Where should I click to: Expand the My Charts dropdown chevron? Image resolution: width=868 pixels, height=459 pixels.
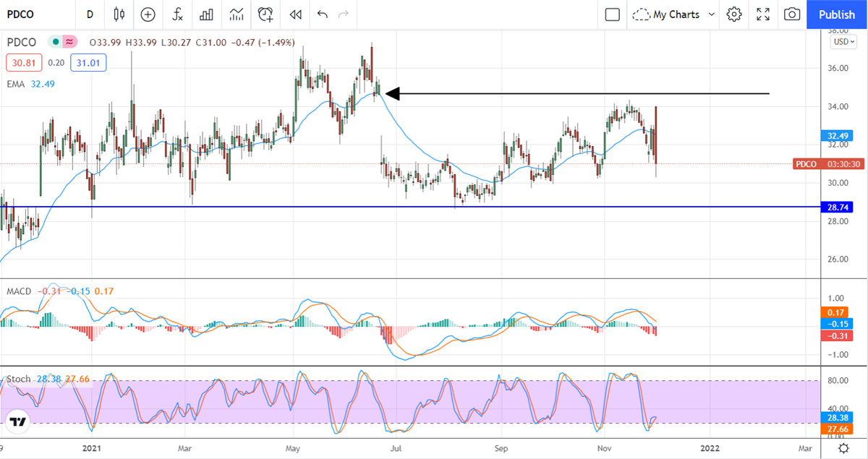point(712,14)
